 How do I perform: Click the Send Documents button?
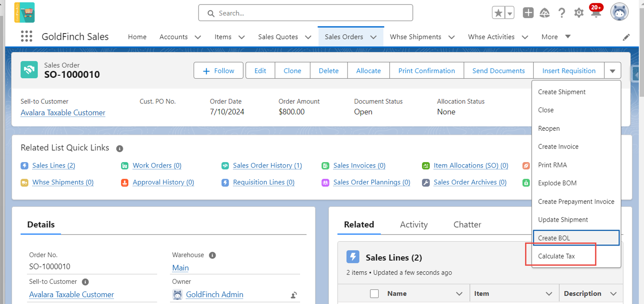(499, 71)
